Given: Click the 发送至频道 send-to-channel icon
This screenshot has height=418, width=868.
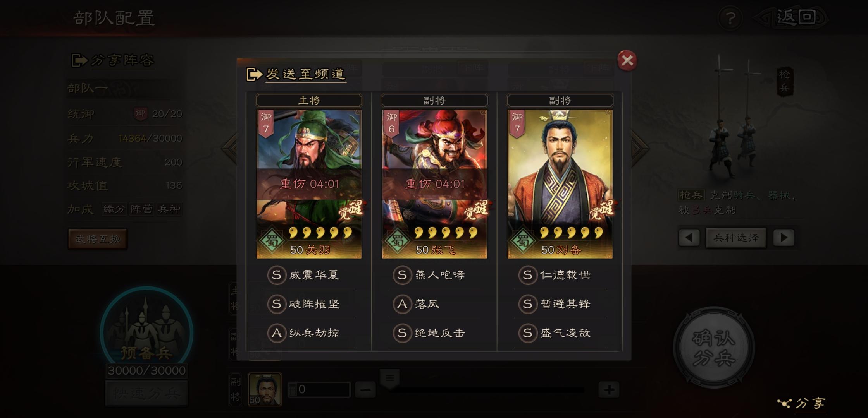Looking at the screenshot, I should (x=255, y=74).
